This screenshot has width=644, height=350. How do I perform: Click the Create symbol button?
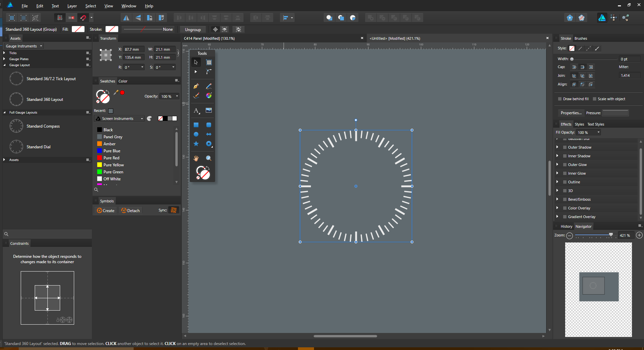[106, 210]
